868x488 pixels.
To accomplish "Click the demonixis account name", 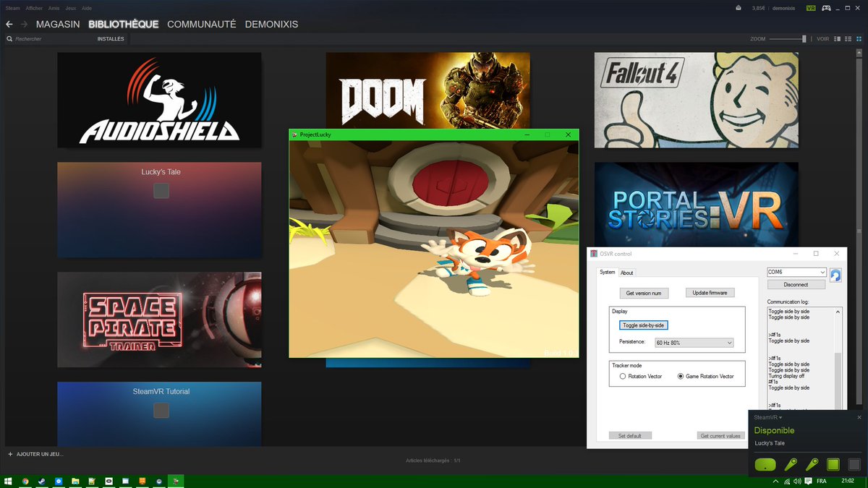I will (783, 8).
